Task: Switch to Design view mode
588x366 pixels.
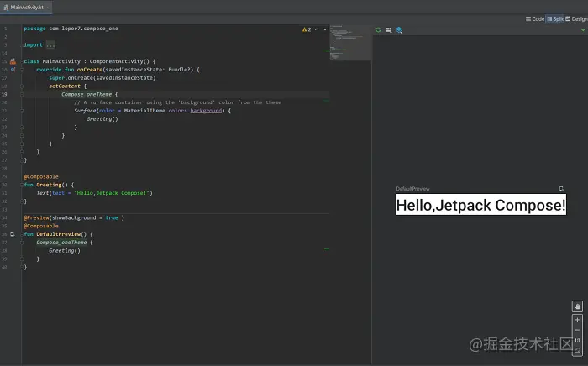Action: point(577,18)
